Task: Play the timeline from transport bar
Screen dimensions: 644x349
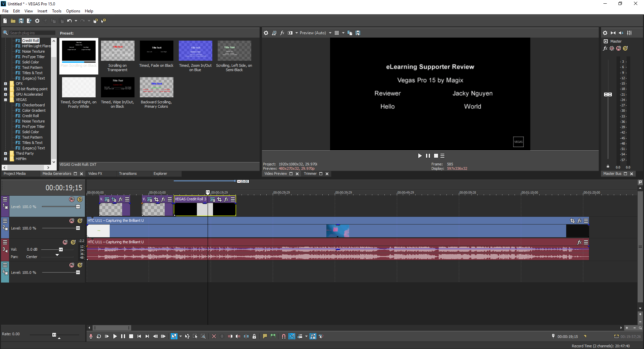Action: click(115, 336)
